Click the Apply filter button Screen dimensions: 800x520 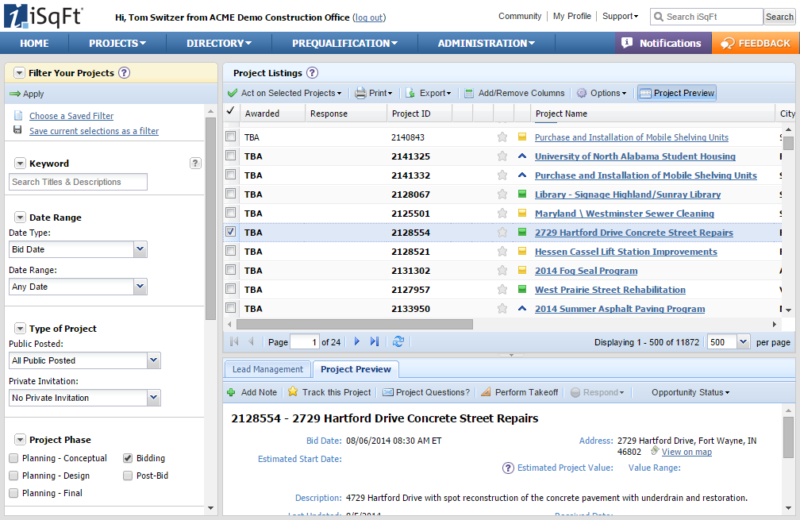coord(28,94)
